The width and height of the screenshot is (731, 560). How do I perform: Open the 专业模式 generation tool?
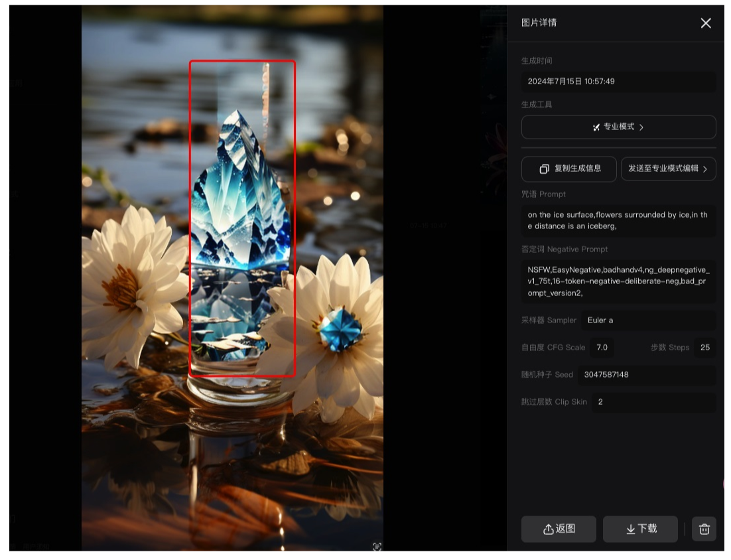coord(618,127)
